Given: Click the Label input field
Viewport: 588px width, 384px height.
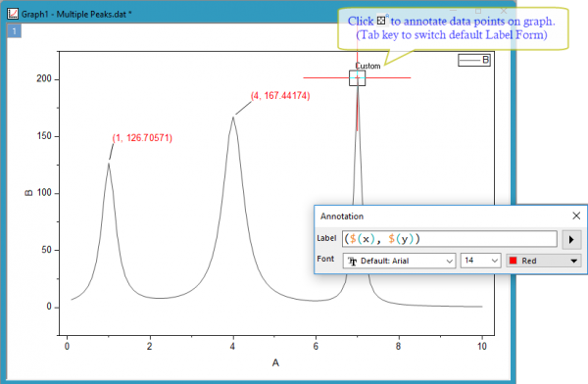Looking at the screenshot, I should click(x=449, y=239).
